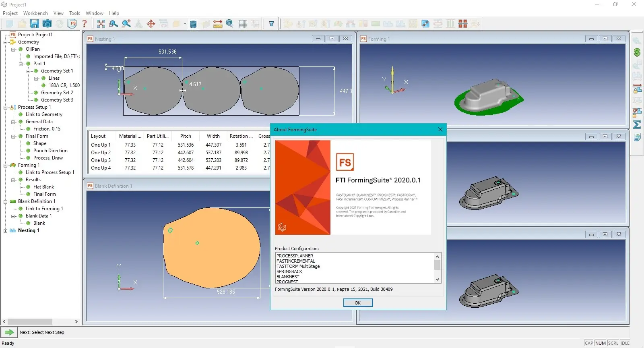Click the blue filter funnel icon
The image size is (644, 348).
(272, 24)
